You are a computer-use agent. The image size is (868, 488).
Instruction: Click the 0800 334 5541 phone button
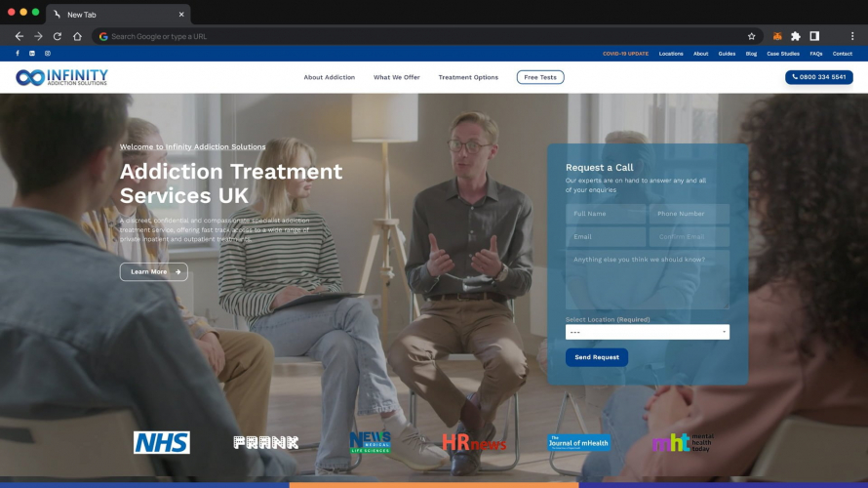click(818, 77)
